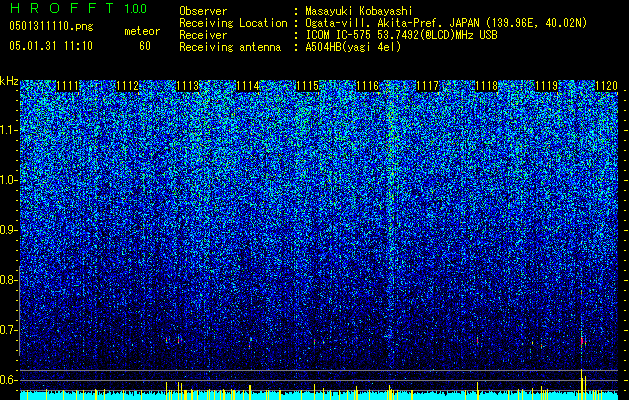Click time marker 1119

tap(547, 86)
